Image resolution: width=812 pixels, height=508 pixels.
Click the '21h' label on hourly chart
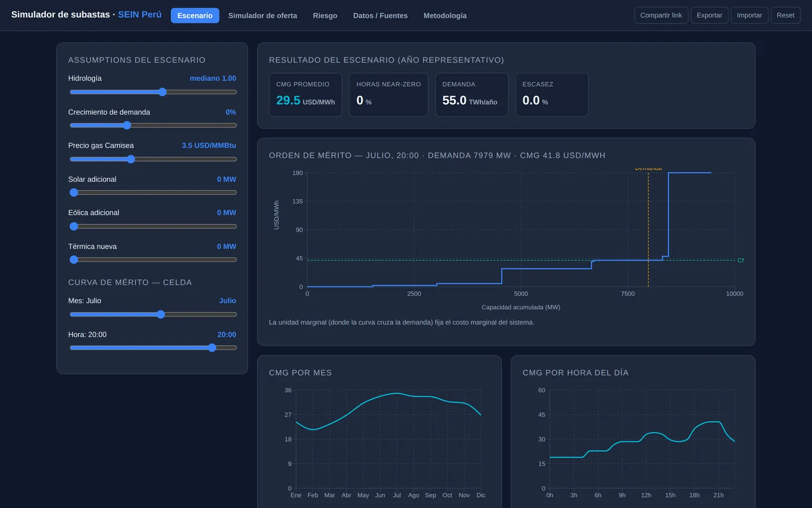point(719,495)
